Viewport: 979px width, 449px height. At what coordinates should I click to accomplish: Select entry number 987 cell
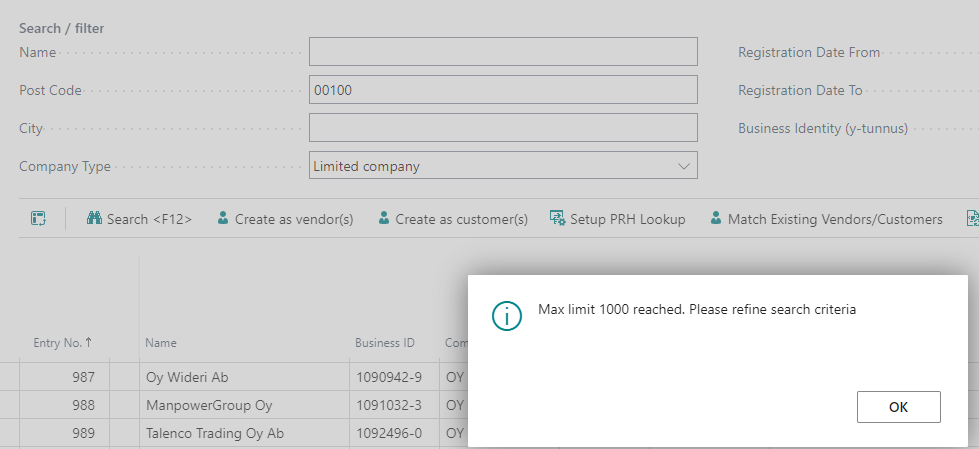tap(64, 377)
